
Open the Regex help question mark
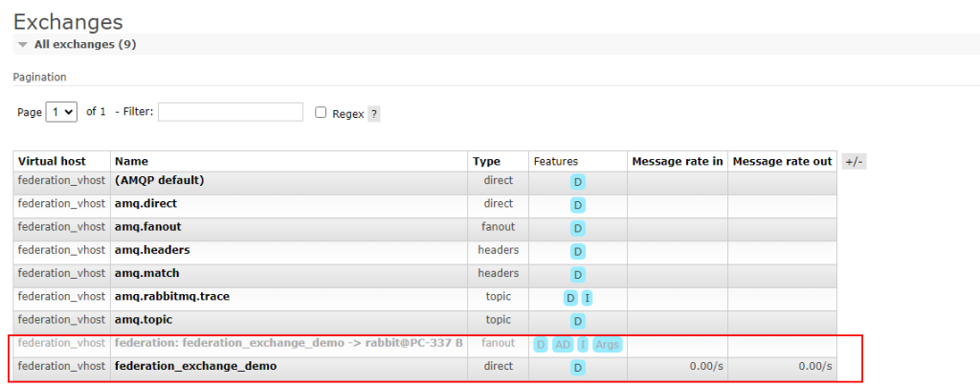coord(373,114)
